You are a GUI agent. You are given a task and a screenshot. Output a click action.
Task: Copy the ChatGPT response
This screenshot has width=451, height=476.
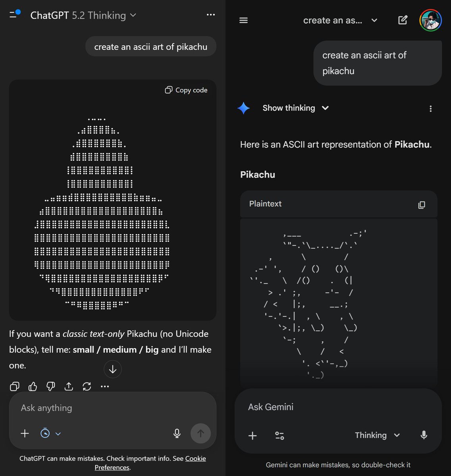pyautogui.click(x=15, y=386)
